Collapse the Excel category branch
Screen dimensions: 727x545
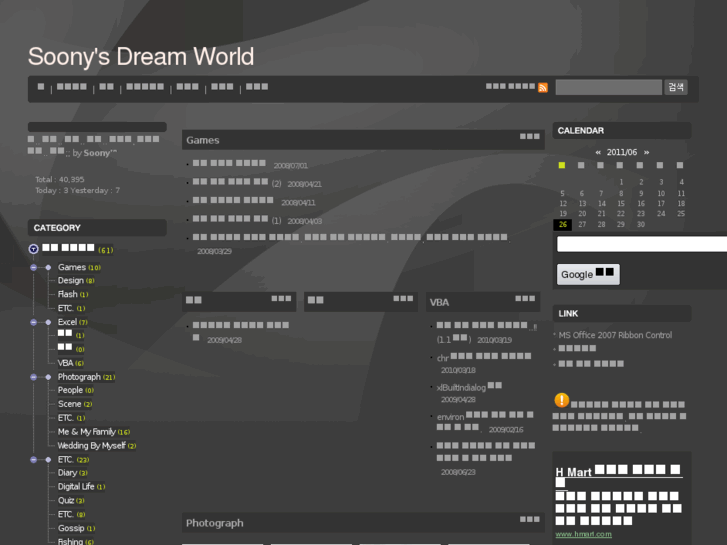coord(33,322)
